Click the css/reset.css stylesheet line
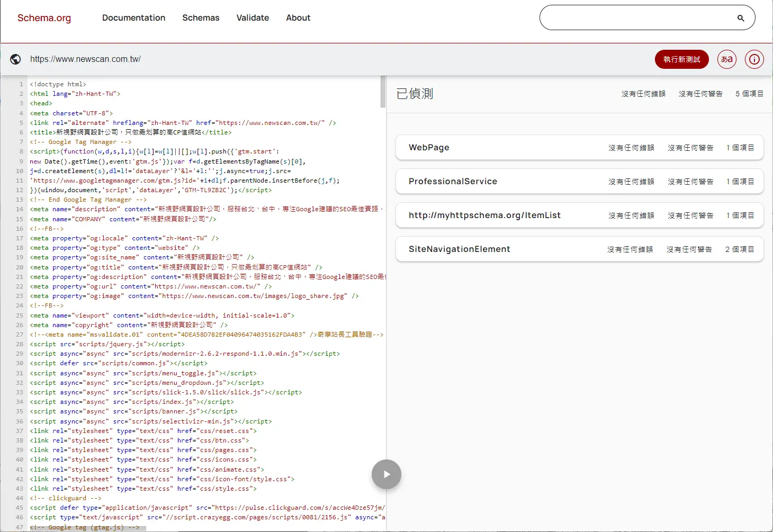773x532 pixels. [x=143, y=431]
